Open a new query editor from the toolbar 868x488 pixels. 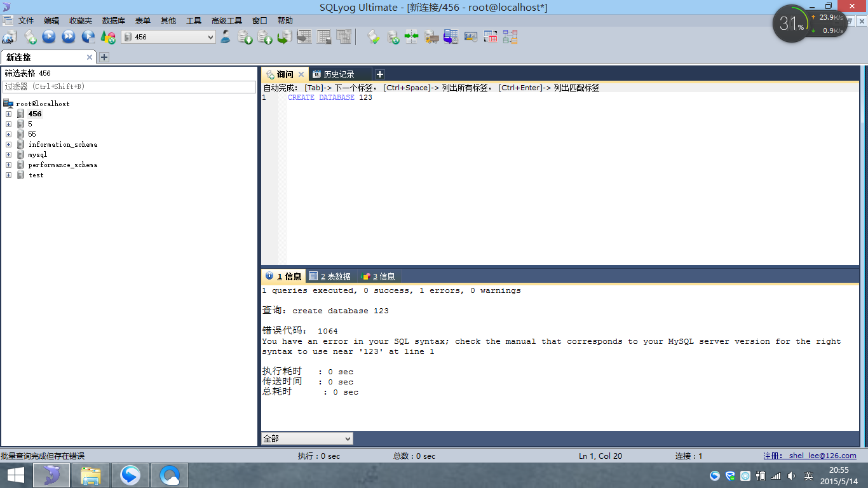point(30,37)
